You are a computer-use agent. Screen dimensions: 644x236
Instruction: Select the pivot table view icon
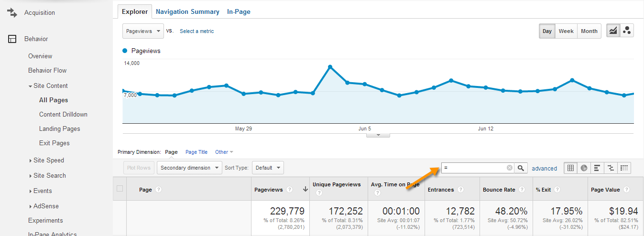click(x=624, y=168)
